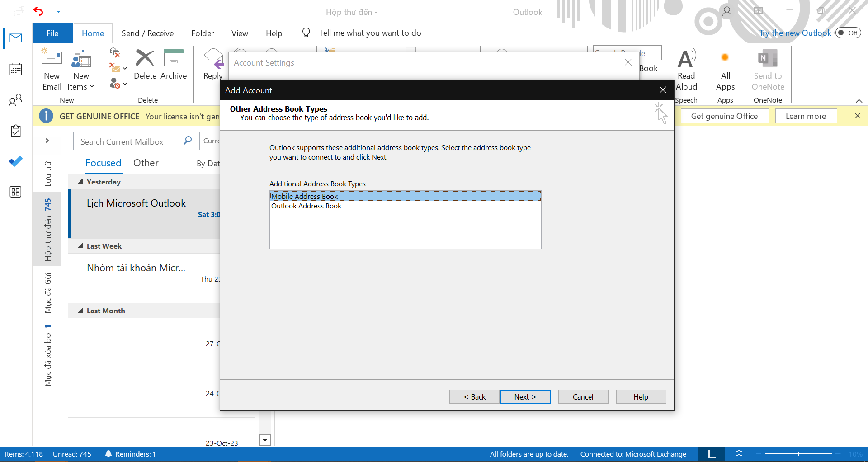Click Tell me what you want field
Image resolution: width=868 pixels, height=462 pixels.
tap(370, 33)
